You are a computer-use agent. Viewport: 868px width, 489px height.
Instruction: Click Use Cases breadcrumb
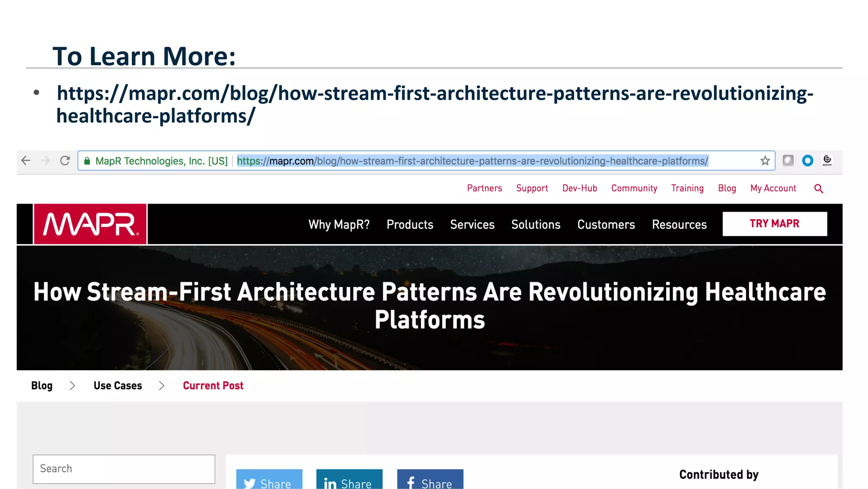click(118, 386)
